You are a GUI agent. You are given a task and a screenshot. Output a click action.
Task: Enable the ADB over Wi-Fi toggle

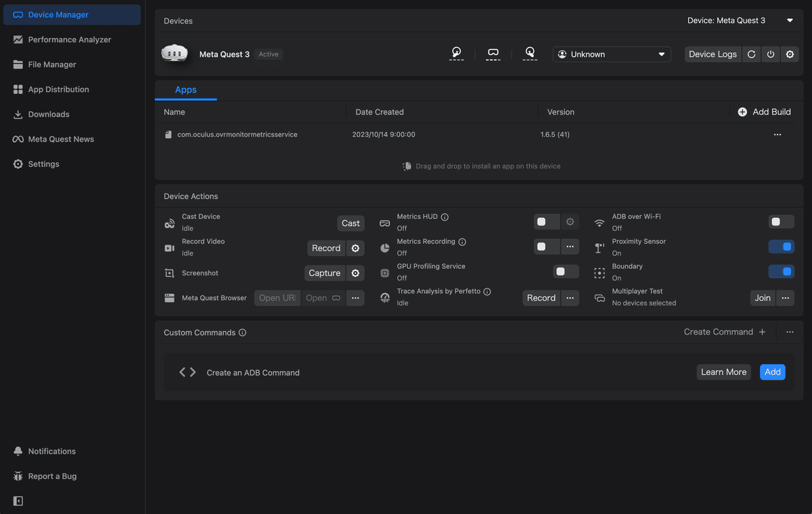(782, 222)
